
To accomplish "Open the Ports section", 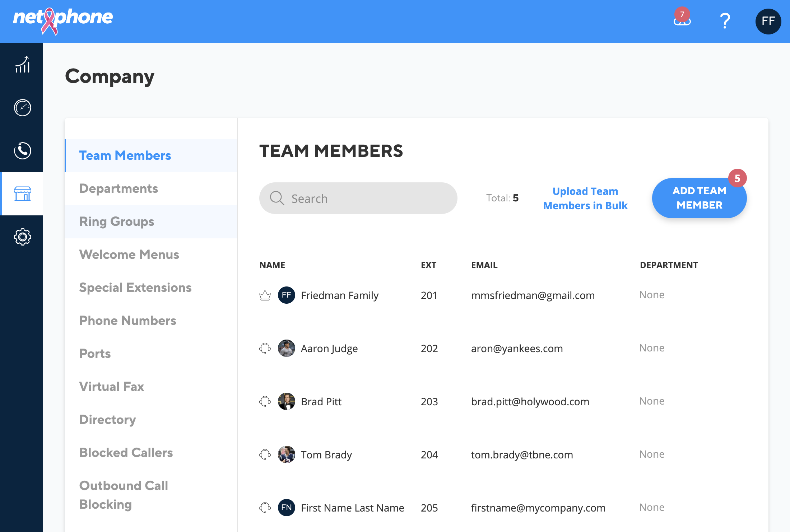I will (x=151, y=354).
